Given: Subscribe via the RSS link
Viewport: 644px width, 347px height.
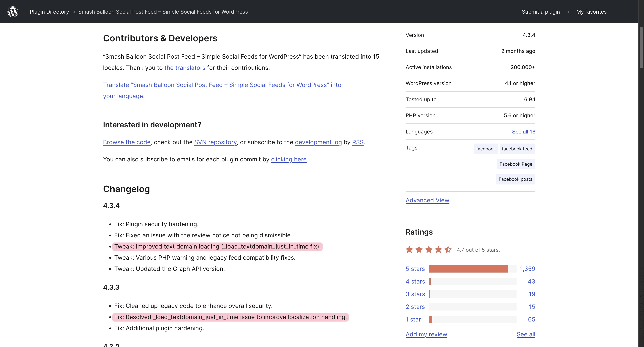Looking at the screenshot, I should pos(358,142).
